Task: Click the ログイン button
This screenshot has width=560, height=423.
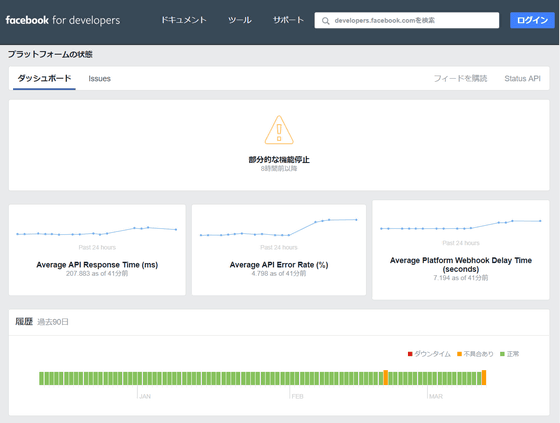Action: point(532,20)
